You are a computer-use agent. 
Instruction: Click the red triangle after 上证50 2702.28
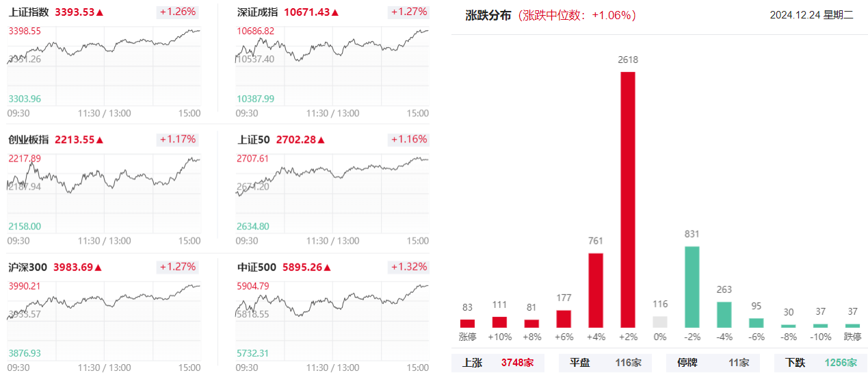pyautogui.click(x=321, y=140)
